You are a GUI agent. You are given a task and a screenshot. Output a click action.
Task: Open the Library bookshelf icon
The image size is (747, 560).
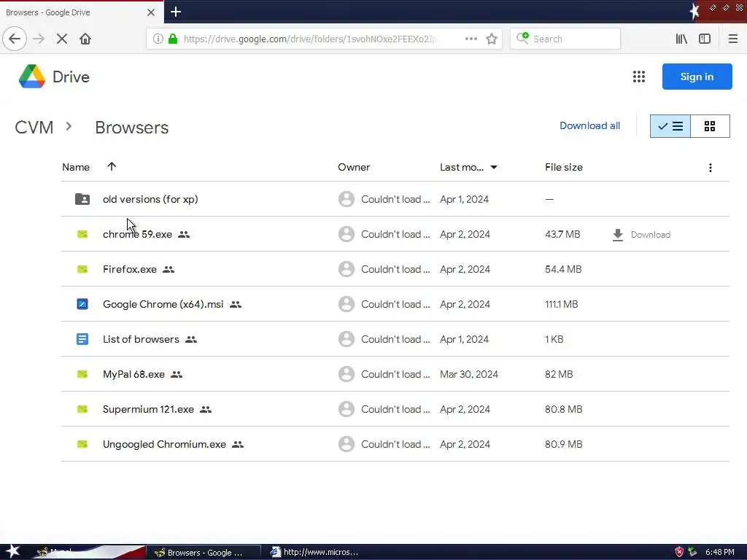pos(681,39)
